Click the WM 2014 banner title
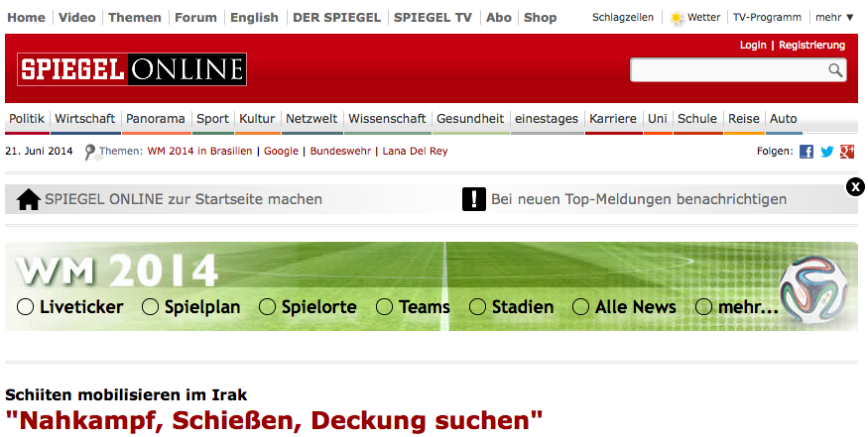868x437 pixels. click(x=116, y=270)
